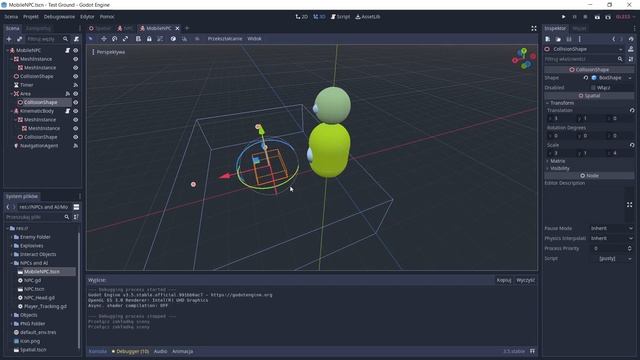This screenshot has width=640, height=360.
Task: Attach a script using the scene dock script icon
Action: [x=76, y=39]
